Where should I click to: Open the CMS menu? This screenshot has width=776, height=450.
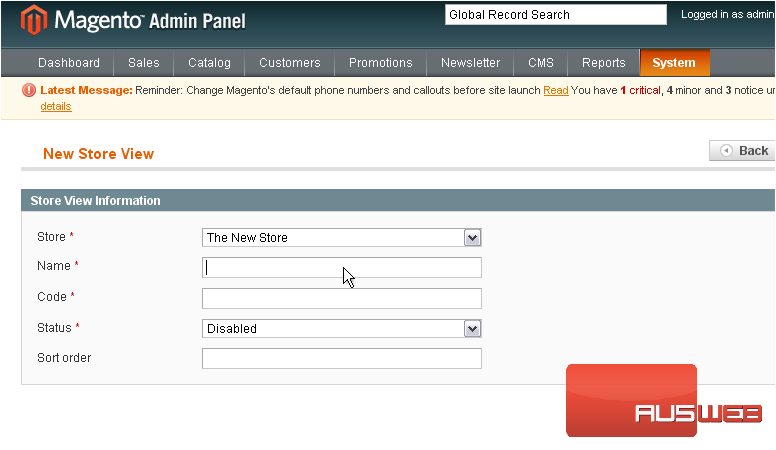[541, 63]
